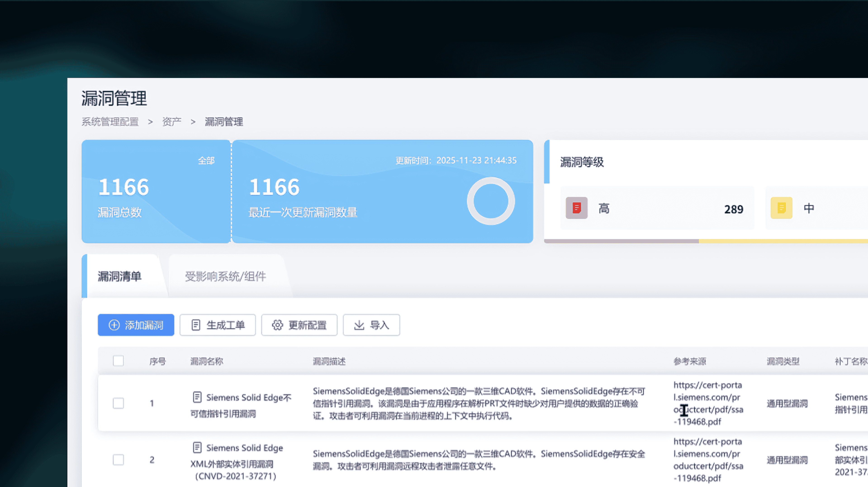Click the 导入 button
This screenshot has height=487, width=868.
point(371,325)
